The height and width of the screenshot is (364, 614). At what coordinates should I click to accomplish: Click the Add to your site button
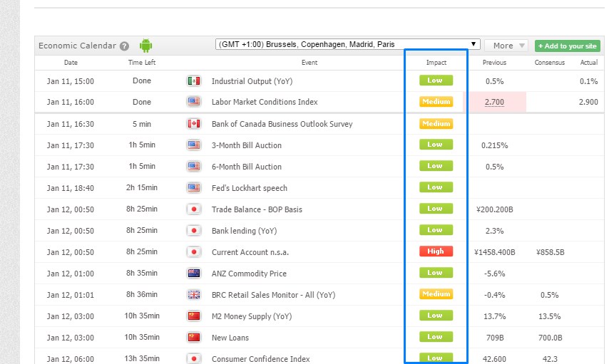pyautogui.click(x=567, y=46)
